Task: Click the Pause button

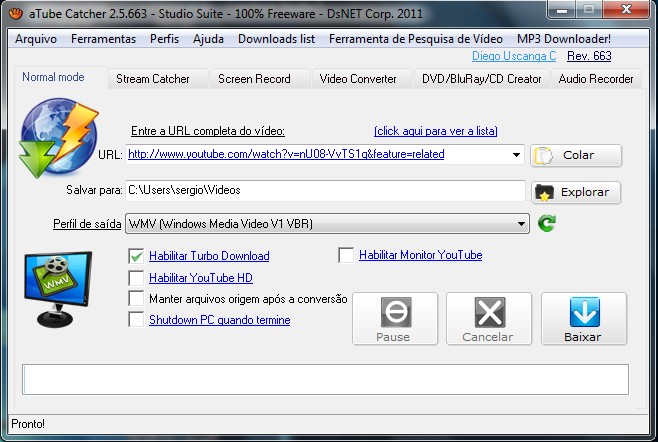Action: click(x=395, y=319)
